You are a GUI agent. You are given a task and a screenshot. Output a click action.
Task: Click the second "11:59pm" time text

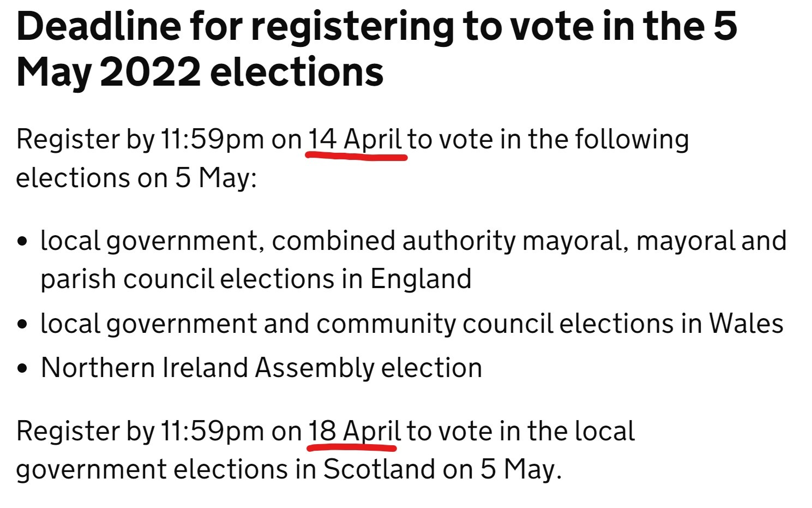point(212,432)
